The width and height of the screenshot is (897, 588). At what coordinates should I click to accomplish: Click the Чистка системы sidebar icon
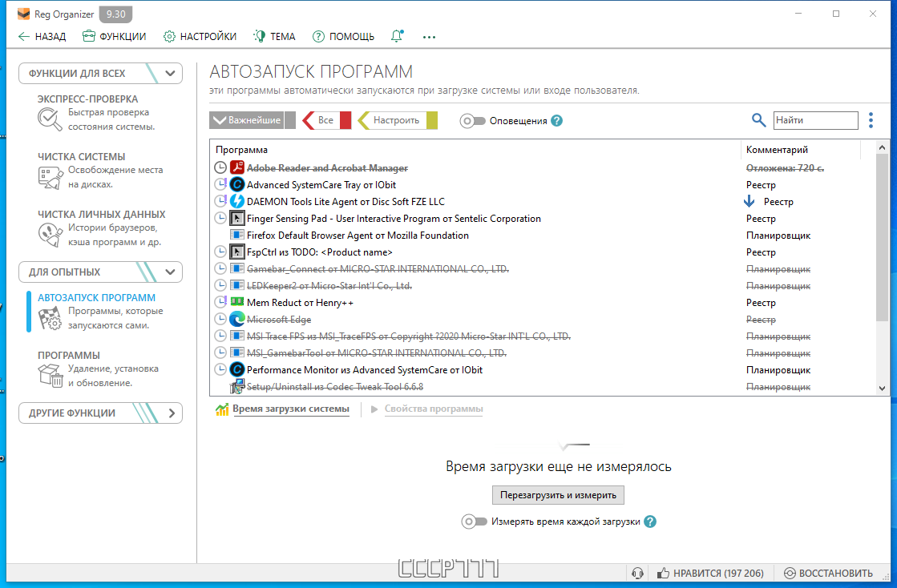[50, 177]
